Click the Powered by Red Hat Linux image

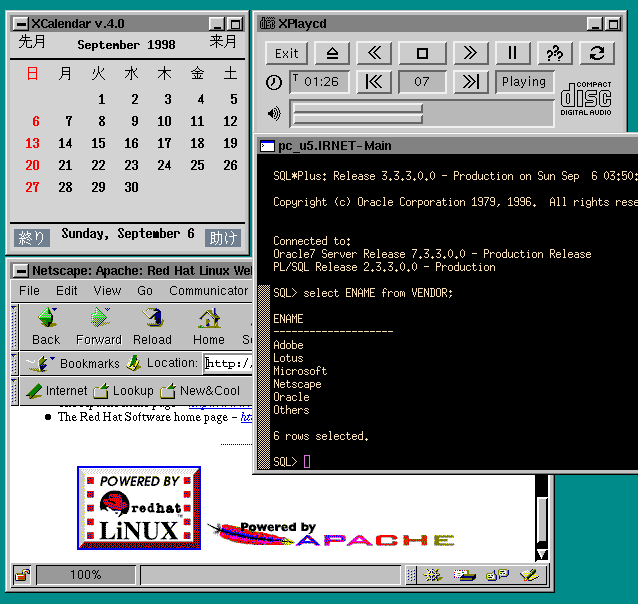[x=139, y=508]
